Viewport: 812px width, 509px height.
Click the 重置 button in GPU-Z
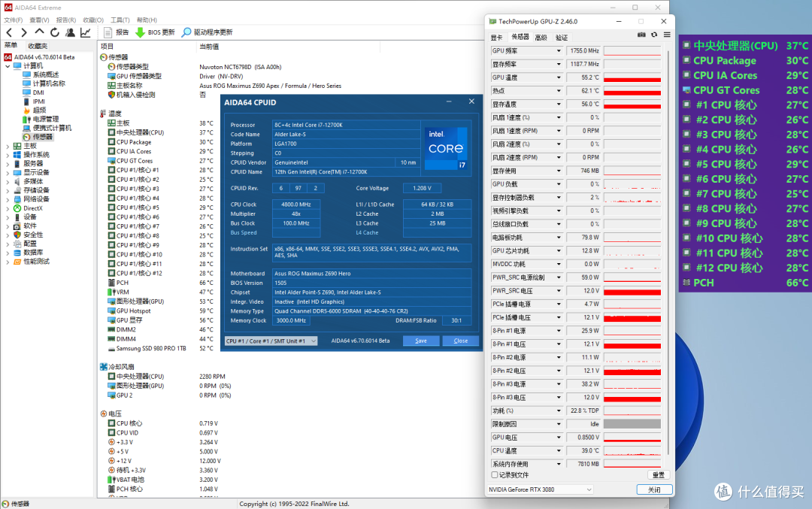[x=658, y=475]
